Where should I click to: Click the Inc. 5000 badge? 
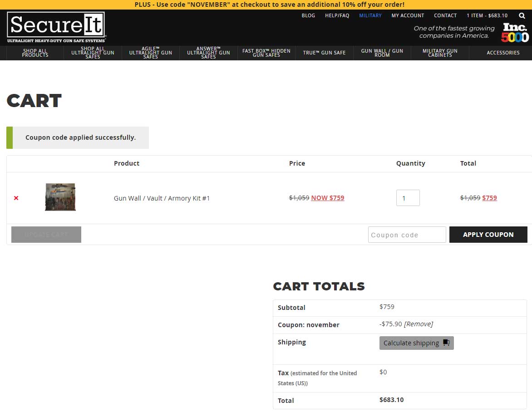(x=515, y=33)
